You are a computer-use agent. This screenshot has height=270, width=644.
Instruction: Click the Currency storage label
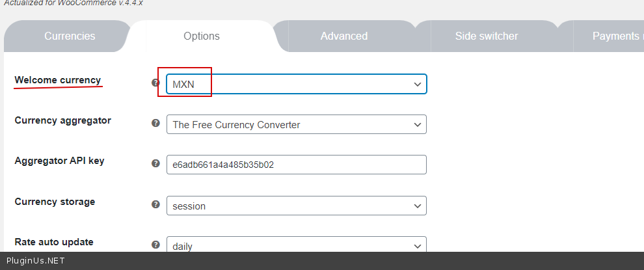coord(55,202)
